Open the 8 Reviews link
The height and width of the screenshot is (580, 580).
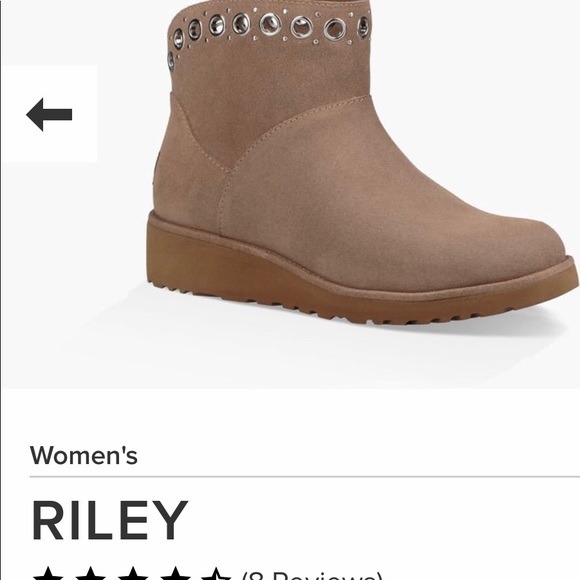(x=312, y=574)
